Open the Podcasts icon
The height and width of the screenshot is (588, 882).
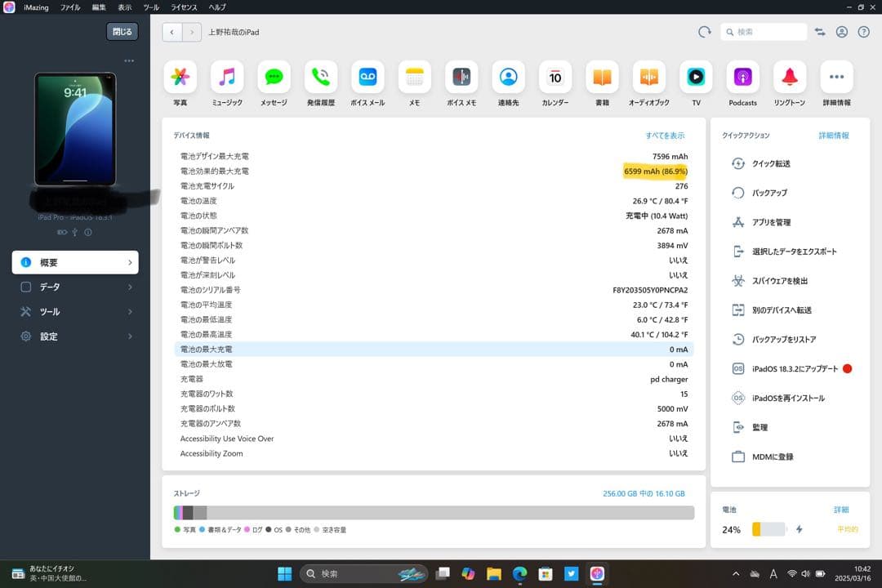742,78
